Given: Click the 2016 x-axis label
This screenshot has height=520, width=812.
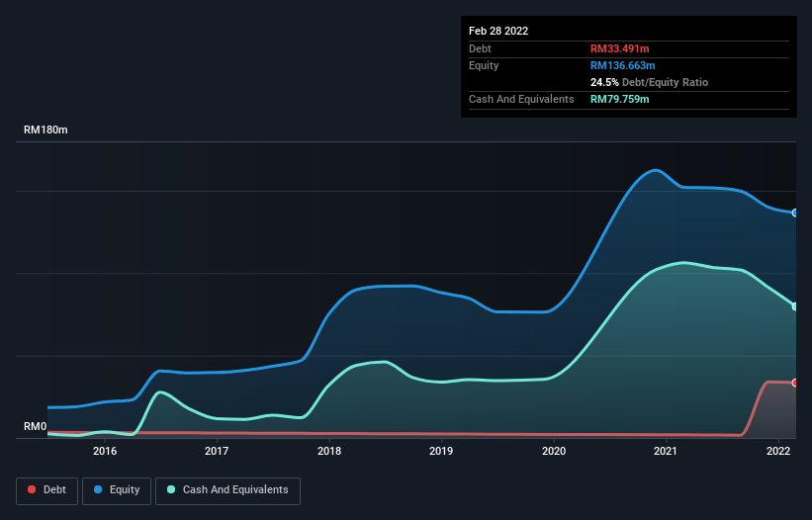Looking at the screenshot, I should [x=105, y=451].
